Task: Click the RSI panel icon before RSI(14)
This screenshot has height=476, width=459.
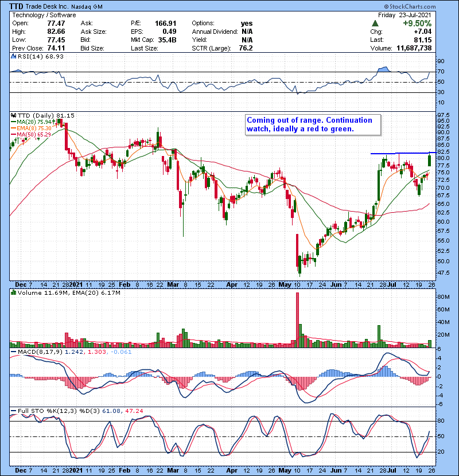Action: [x=13, y=56]
